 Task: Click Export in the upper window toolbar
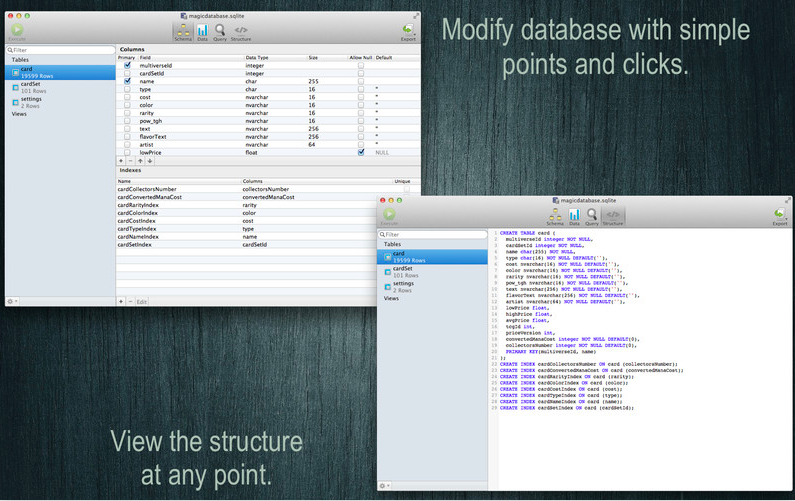(x=408, y=32)
